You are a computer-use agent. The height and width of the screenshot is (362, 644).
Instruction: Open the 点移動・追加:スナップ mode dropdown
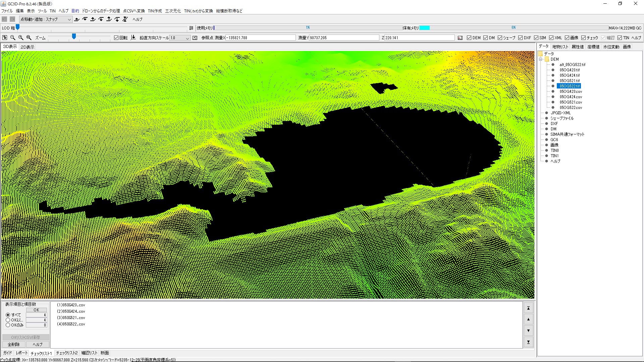coord(46,19)
